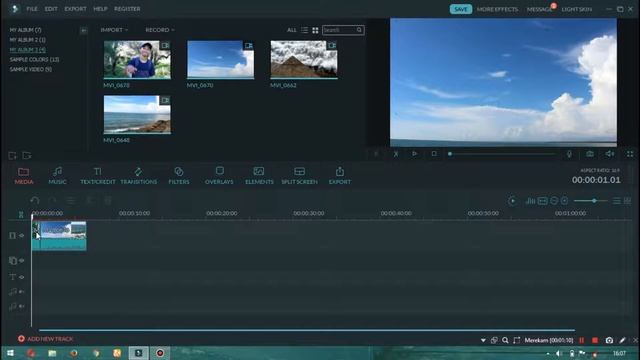Image resolution: width=640 pixels, height=360 pixels.
Task: Open the Media library tab
Action: (x=24, y=176)
